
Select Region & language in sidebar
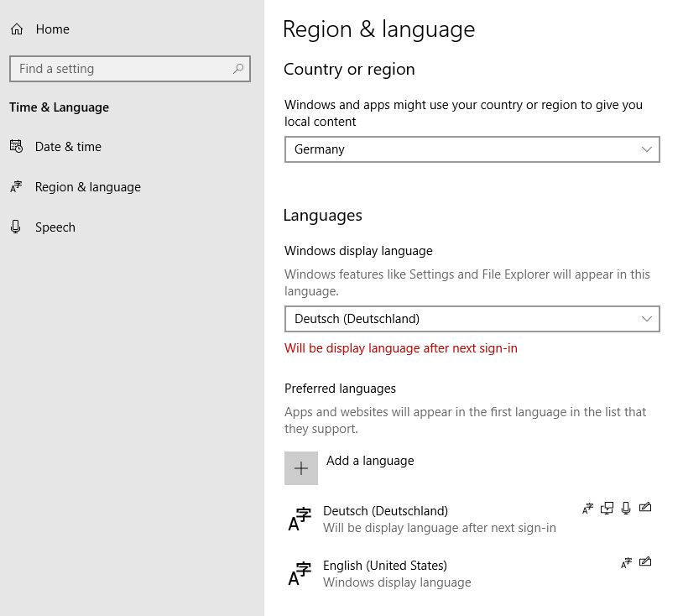click(87, 187)
